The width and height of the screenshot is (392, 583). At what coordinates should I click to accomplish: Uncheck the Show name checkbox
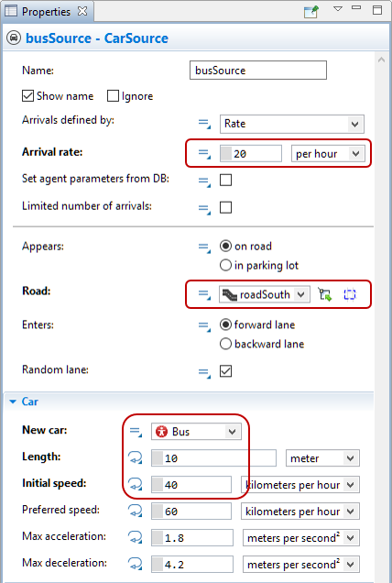[27, 96]
